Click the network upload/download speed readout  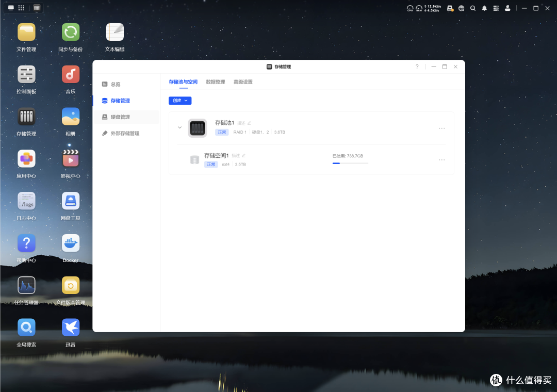(433, 8)
